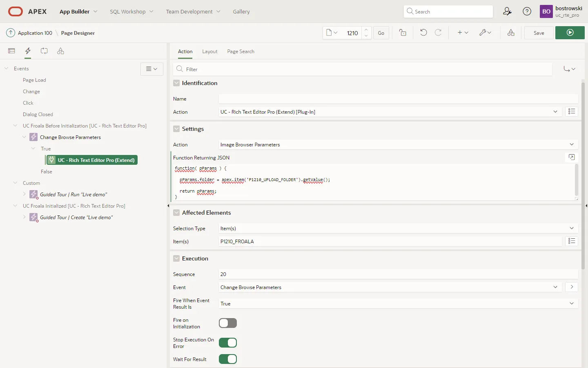
Task: Disable Stop Execution On Error switch
Action: (228, 343)
